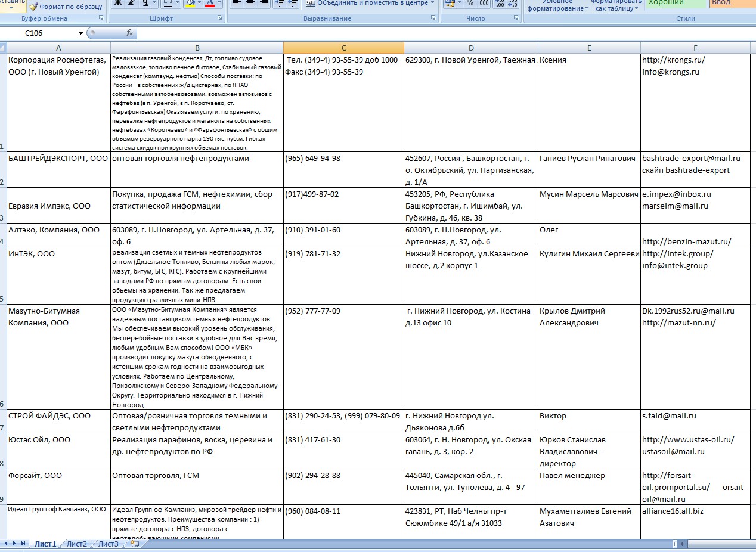The height and width of the screenshot is (552, 756).
Task: Toggle underline formatting (Ч button)
Action: point(145,3)
